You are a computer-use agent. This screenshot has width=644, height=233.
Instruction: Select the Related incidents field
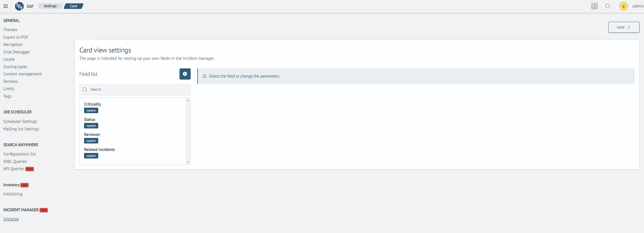(99, 150)
